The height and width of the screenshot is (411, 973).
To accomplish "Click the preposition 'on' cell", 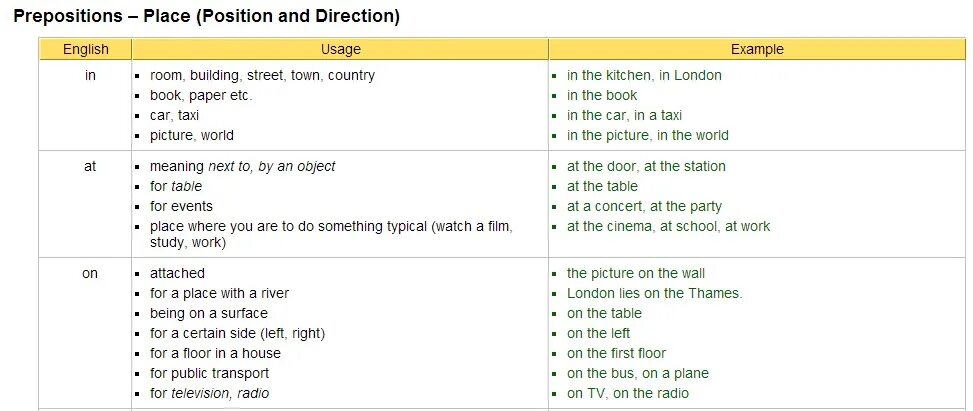I will [x=90, y=273].
